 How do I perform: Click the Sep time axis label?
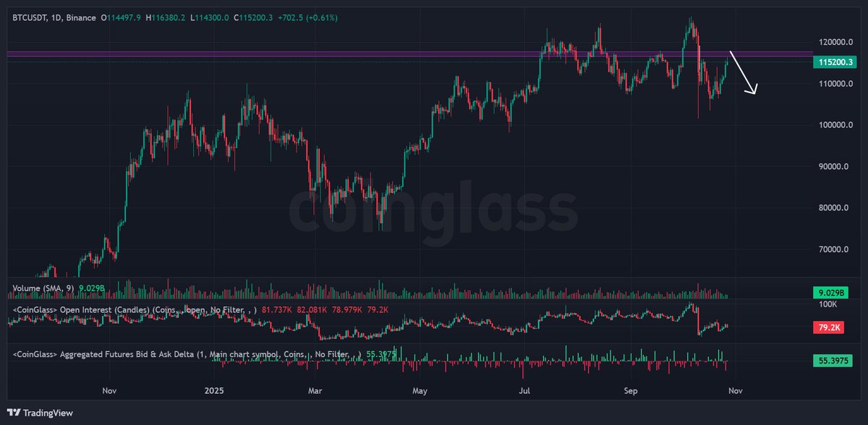click(629, 390)
